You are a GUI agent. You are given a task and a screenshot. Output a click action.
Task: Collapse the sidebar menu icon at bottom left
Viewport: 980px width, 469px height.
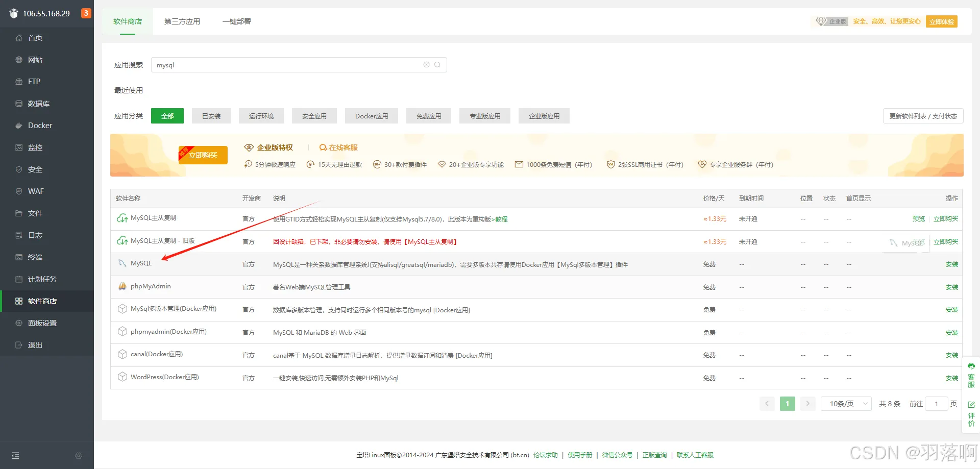point(15,456)
